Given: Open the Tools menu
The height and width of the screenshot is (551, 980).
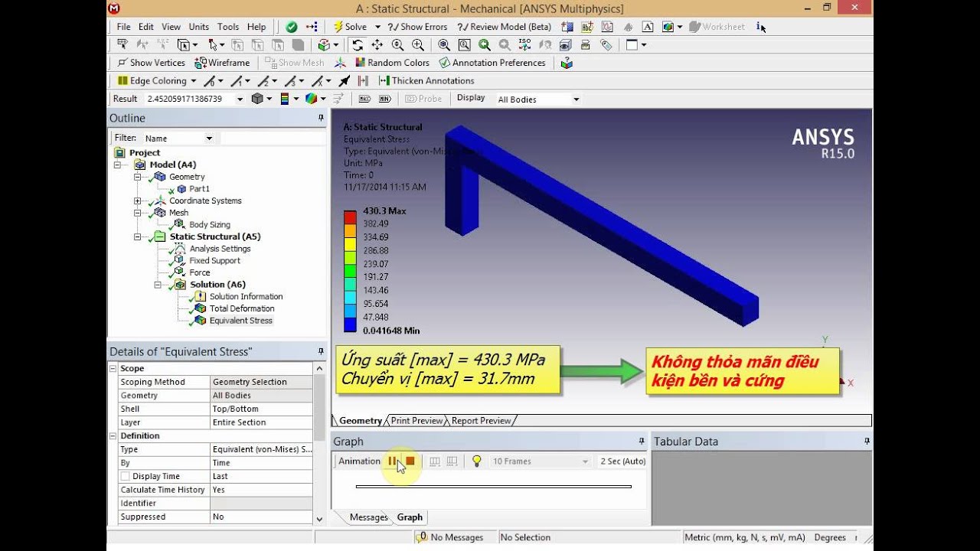Looking at the screenshot, I should click(228, 27).
